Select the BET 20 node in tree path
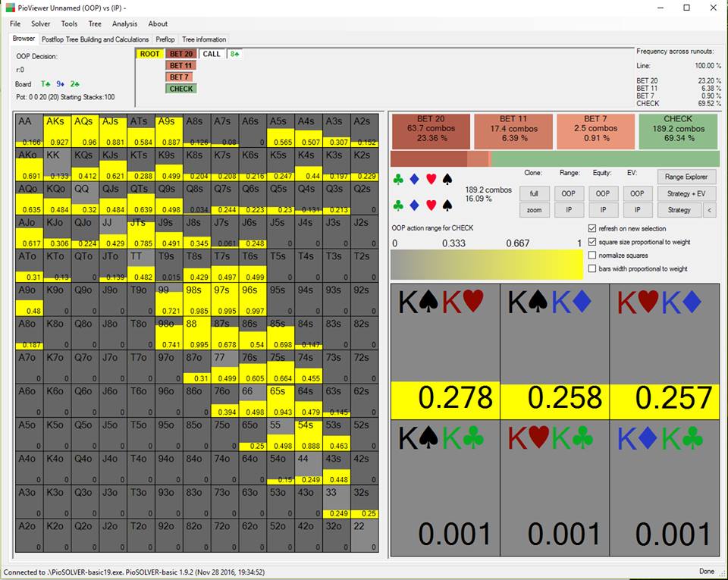The image size is (728, 580). pyautogui.click(x=180, y=54)
